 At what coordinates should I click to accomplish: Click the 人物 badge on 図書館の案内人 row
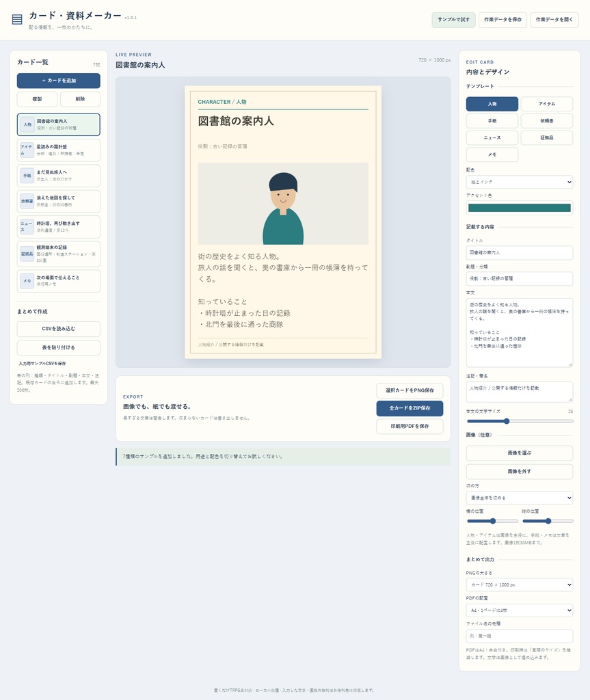(x=27, y=124)
